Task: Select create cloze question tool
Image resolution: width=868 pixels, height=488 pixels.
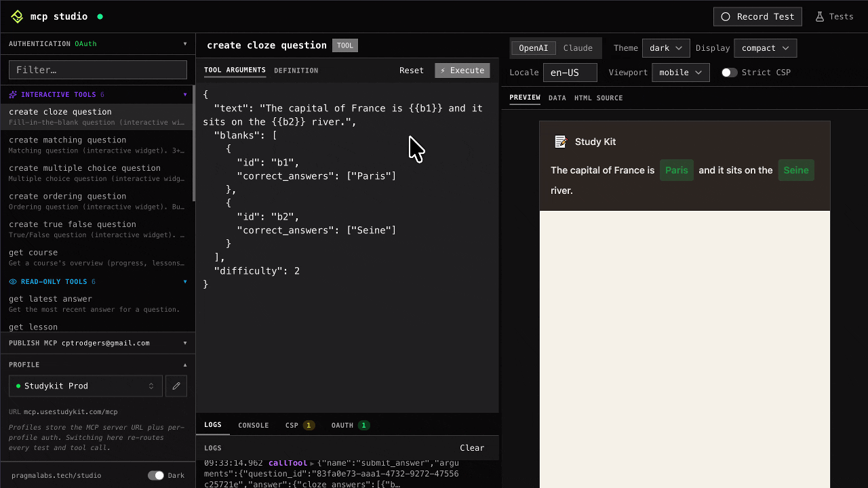Action: pyautogui.click(x=98, y=117)
